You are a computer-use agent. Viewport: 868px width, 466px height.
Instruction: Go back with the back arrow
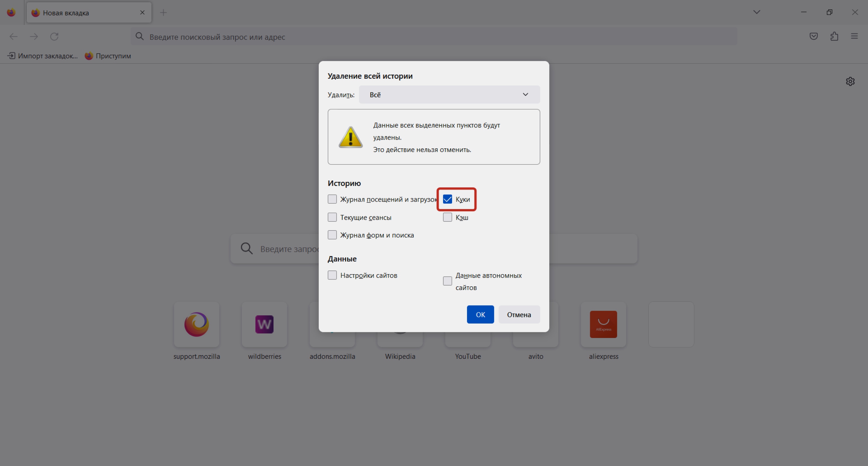coord(14,36)
